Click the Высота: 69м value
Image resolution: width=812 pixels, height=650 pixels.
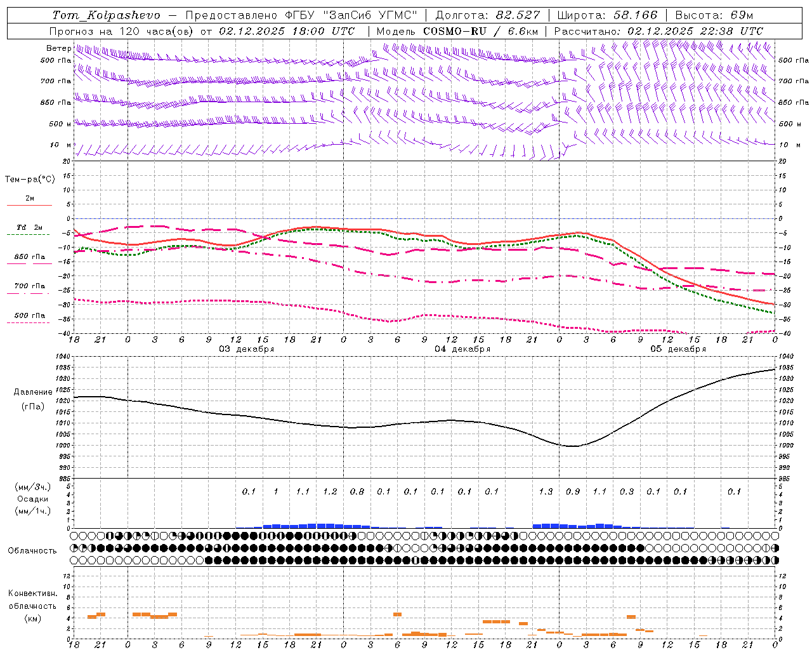(714, 15)
